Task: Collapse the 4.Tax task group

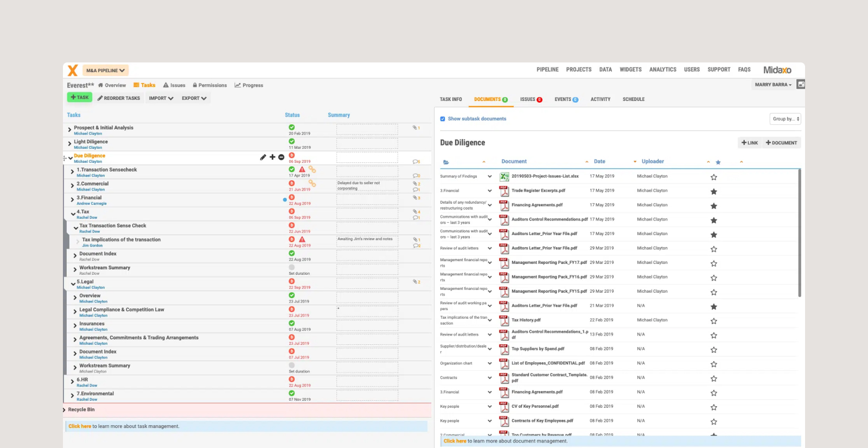Action: (x=72, y=214)
